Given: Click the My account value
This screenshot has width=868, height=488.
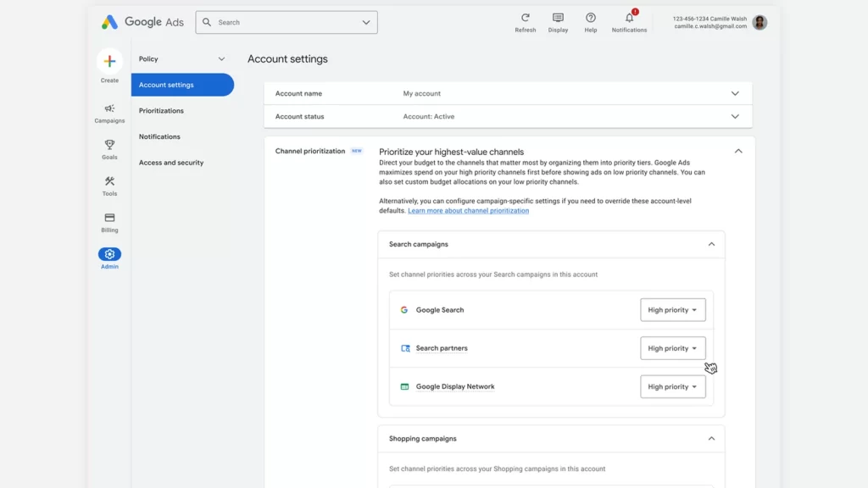Looking at the screenshot, I should [x=422, y=93].
